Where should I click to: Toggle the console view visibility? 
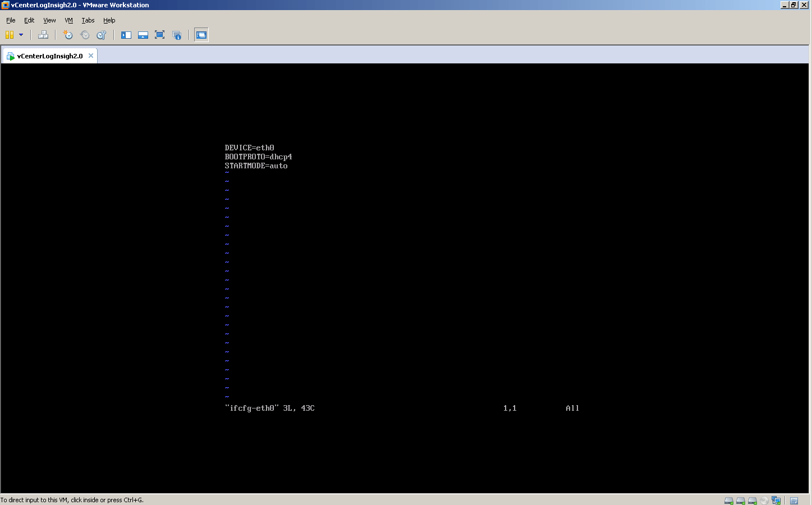126,35
